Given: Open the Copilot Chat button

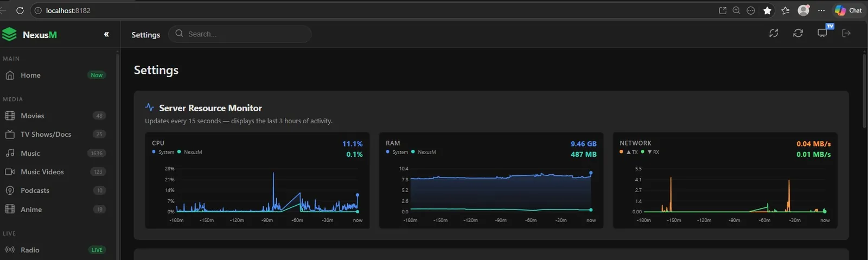Looking at the screenshot, I should (849, 10).
